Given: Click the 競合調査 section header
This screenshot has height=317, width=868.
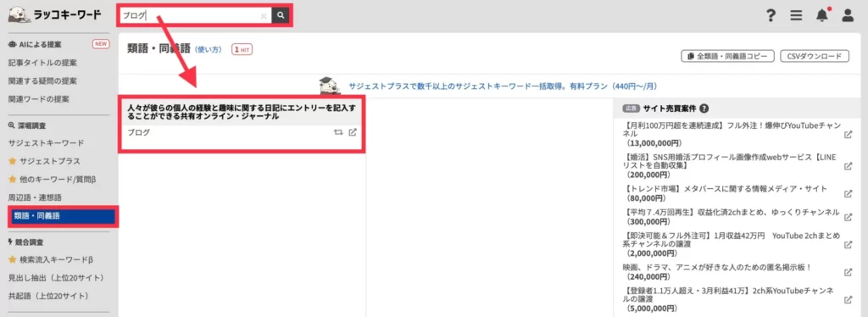Looking at the screenshot, I should click(25, 242).
